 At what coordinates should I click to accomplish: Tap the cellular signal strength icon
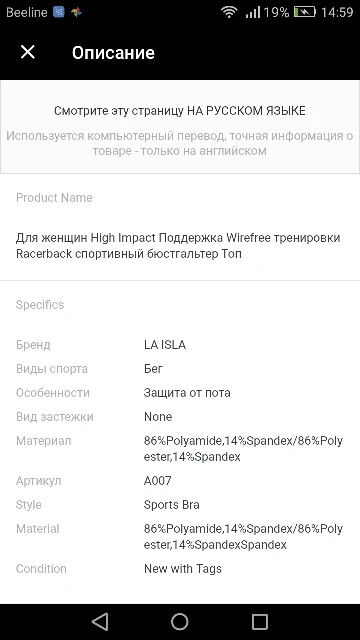click(253, 12)
